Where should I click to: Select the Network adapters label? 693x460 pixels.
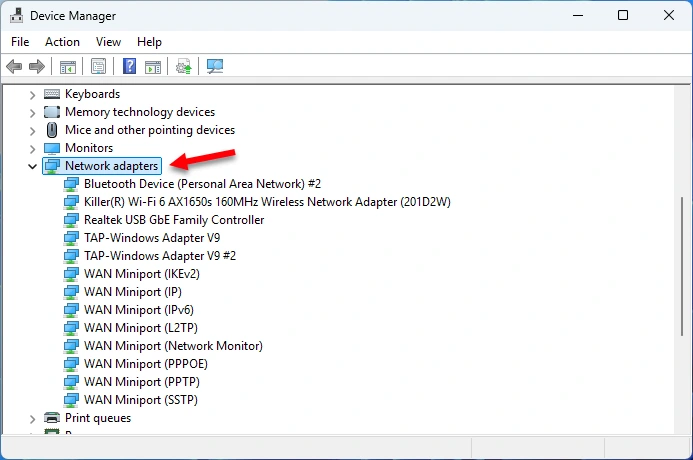pos(111,166)
